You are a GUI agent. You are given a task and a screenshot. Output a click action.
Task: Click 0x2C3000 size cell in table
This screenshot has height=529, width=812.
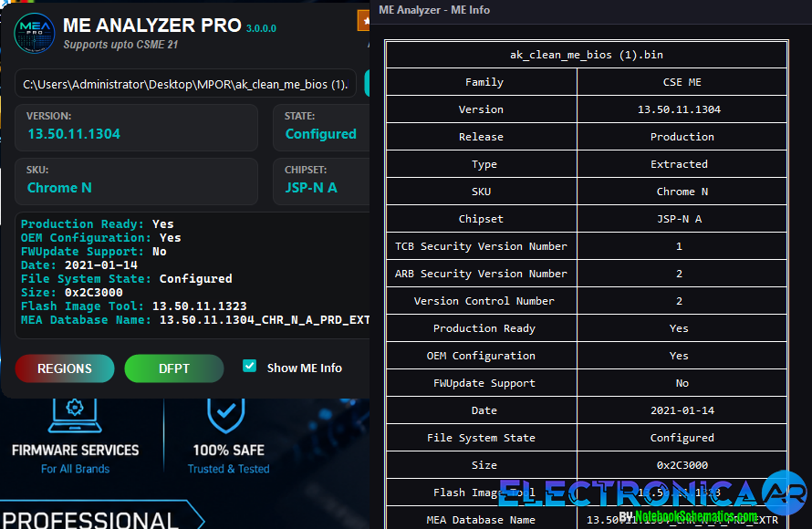pyautogui.click(x=682, y=465)
